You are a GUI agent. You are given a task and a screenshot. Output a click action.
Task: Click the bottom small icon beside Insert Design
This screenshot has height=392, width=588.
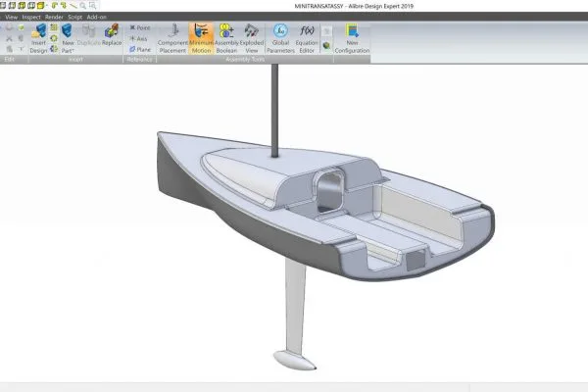tap(54, 49)
